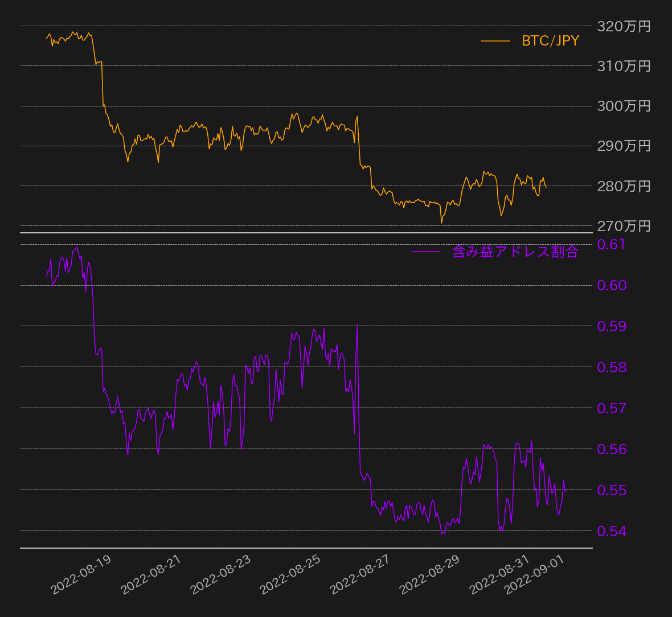Screen dimensions: 672x617
Task: Click the BTC/JPY legend label
Action: [x=550, y=41]
